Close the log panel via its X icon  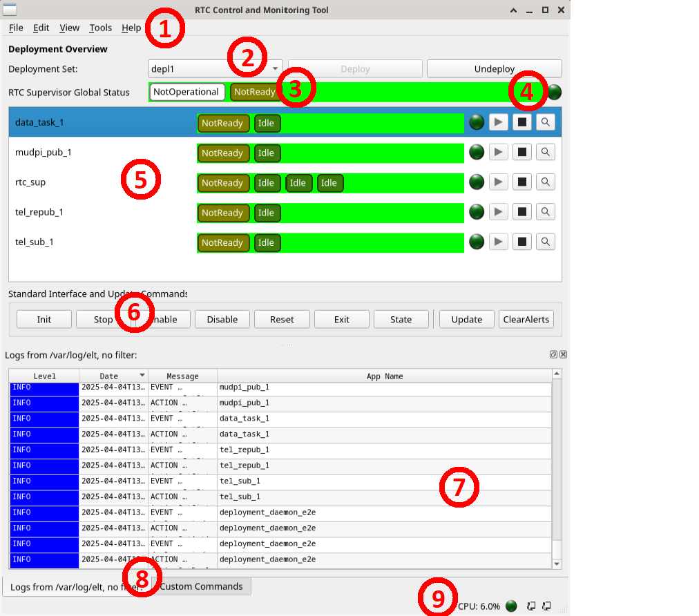tap(563, 354)
